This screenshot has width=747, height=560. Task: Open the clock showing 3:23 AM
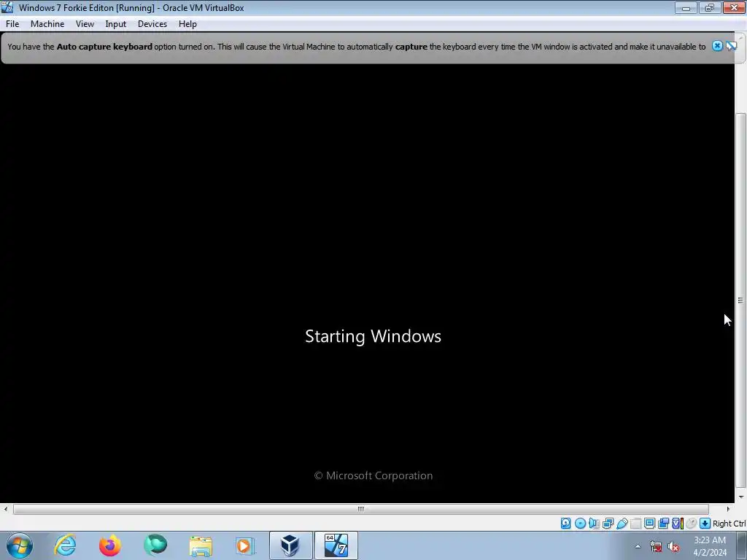click(710, 546)
